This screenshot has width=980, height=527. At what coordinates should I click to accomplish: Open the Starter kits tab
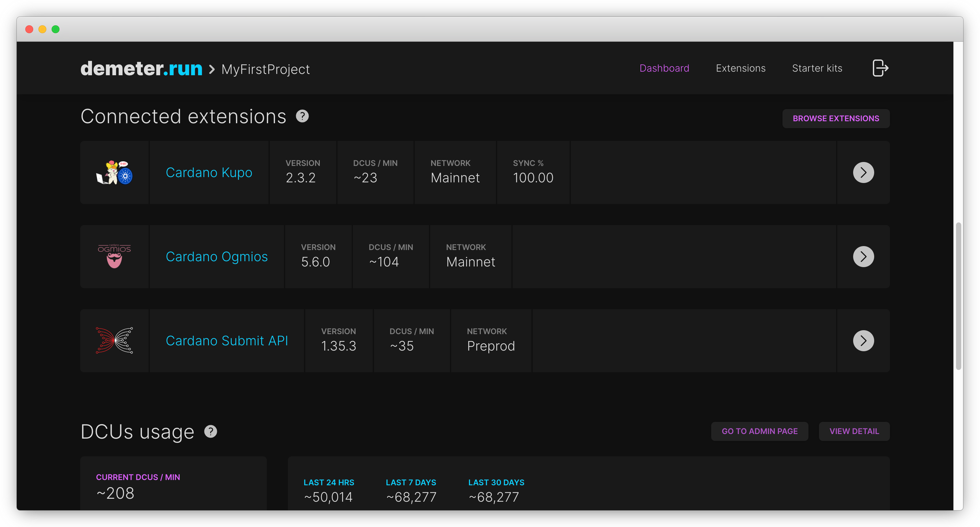pos(817,68)
